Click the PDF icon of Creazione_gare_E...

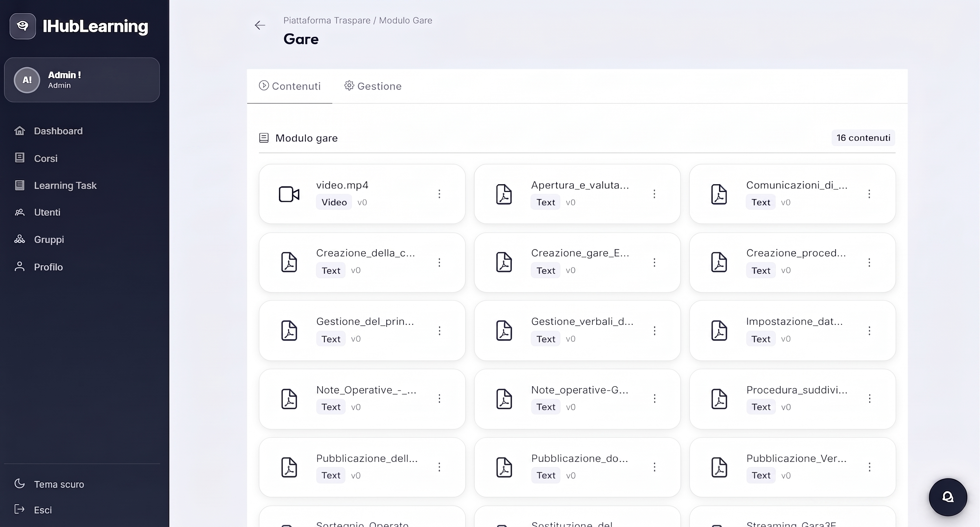[504, 262]
